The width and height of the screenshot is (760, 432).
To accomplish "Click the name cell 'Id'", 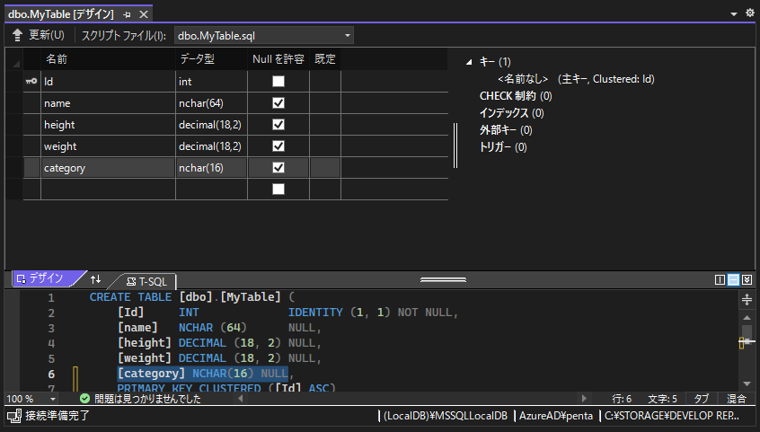I will (108, 81).
